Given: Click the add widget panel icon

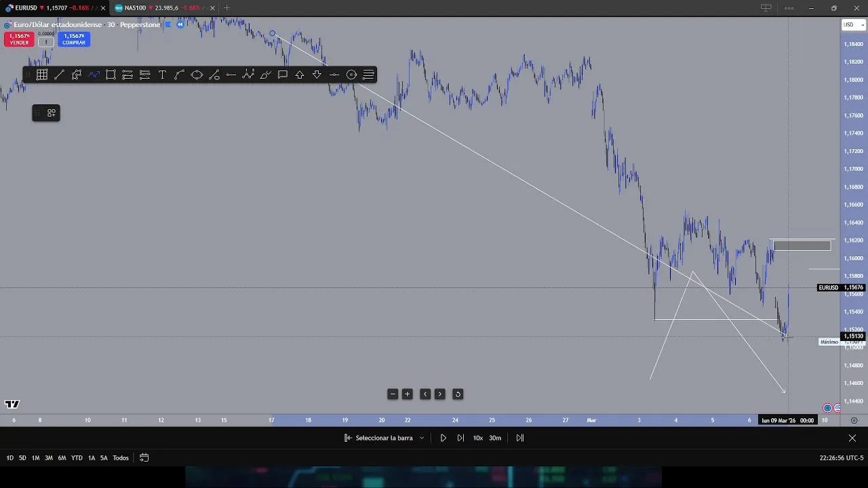Looking at the screenshot, I should click(x=52, y=113).
